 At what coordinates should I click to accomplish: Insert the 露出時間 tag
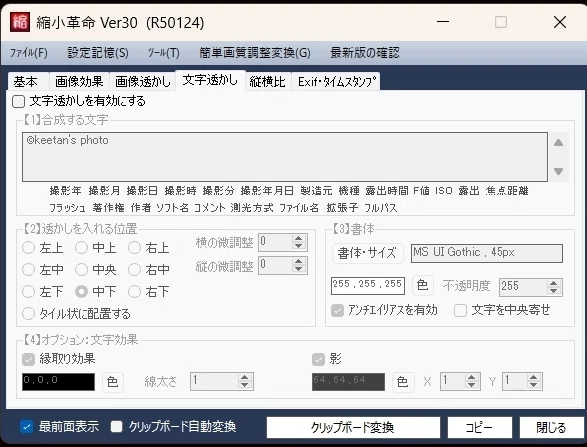(387, 191)
